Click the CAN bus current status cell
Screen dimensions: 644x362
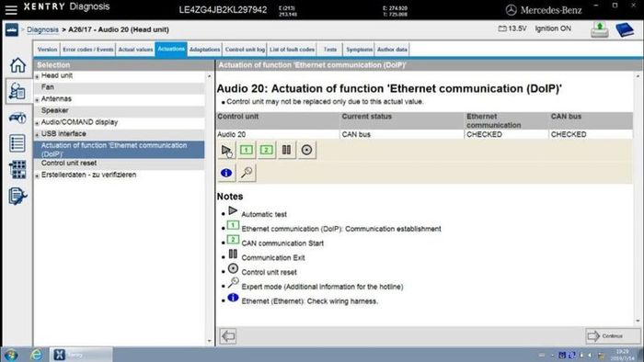pyautogui.click(x=403, y=134)
